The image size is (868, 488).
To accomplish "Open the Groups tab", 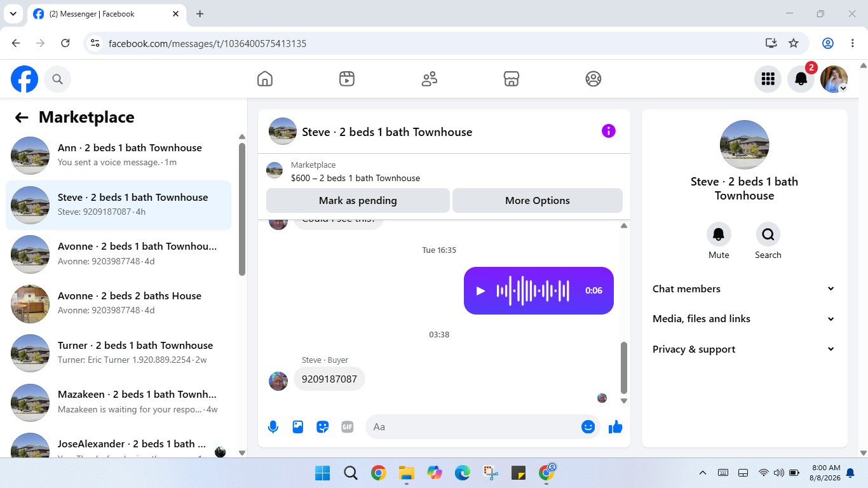I will (593, 79).
